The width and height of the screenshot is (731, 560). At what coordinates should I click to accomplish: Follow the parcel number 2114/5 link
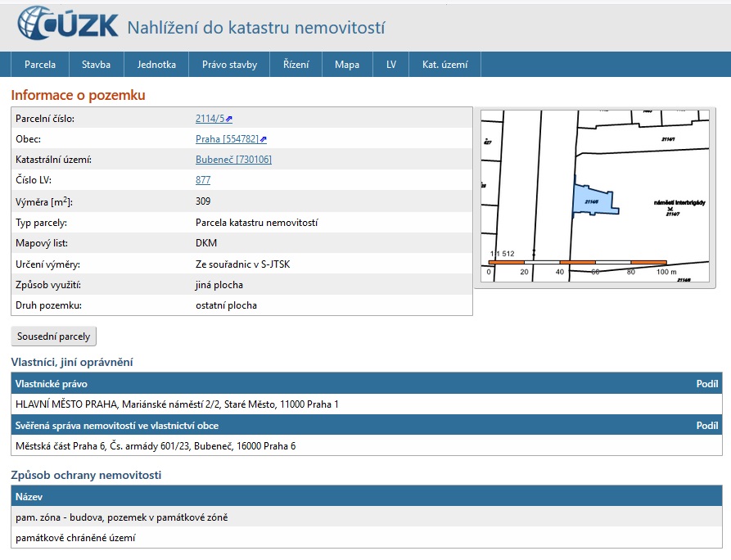click(210, 119)
